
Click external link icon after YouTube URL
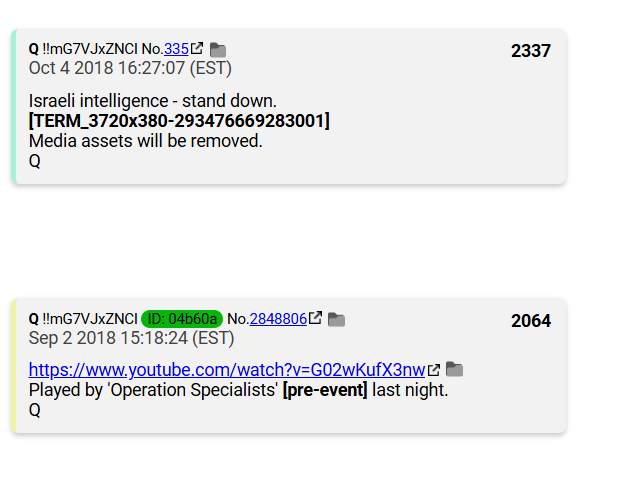pyautogui.click(x=434, y=370)
